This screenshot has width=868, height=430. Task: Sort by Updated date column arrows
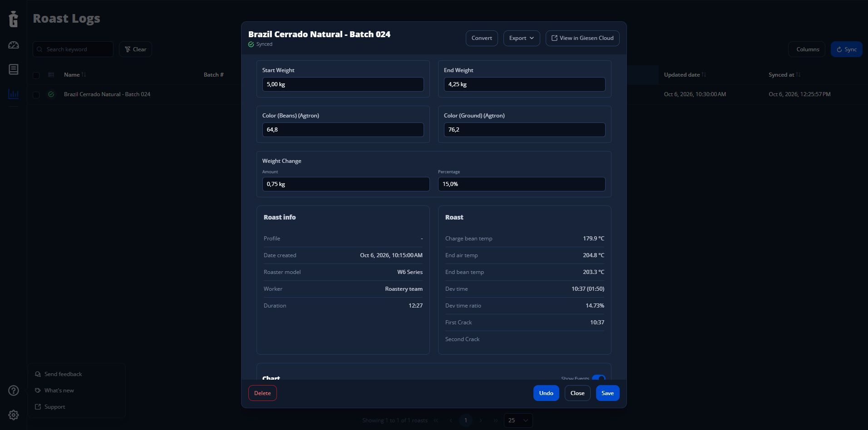704,74
